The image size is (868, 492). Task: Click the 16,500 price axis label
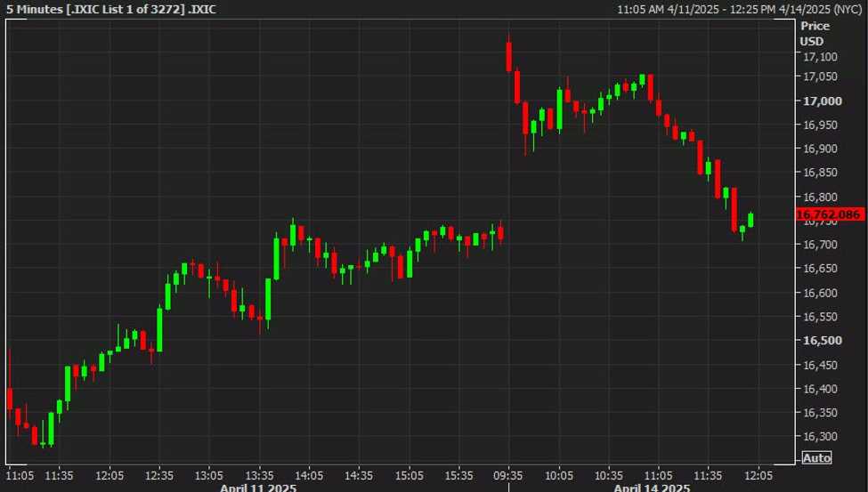[820, 341]
